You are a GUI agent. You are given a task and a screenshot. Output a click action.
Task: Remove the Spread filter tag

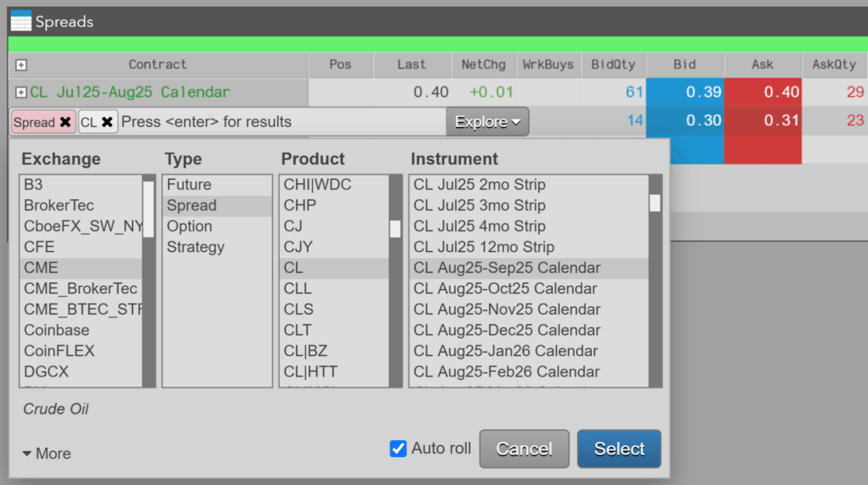point(65,122)
